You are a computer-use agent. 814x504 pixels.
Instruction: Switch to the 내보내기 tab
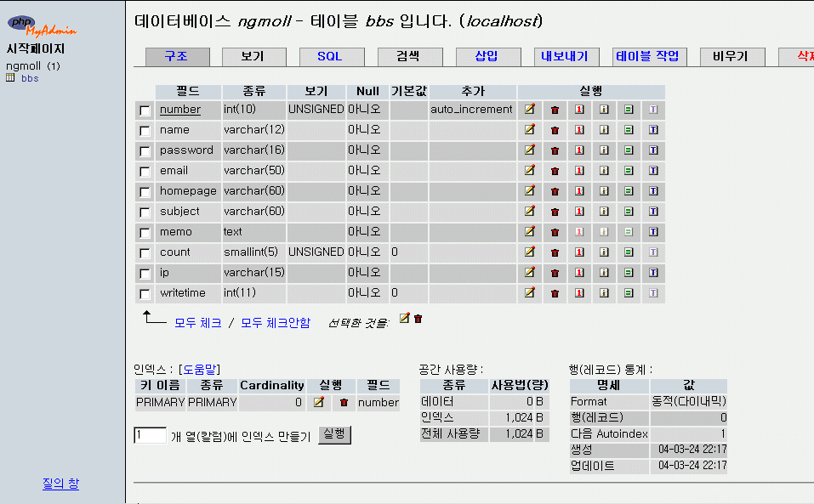(x=566, y=56)
